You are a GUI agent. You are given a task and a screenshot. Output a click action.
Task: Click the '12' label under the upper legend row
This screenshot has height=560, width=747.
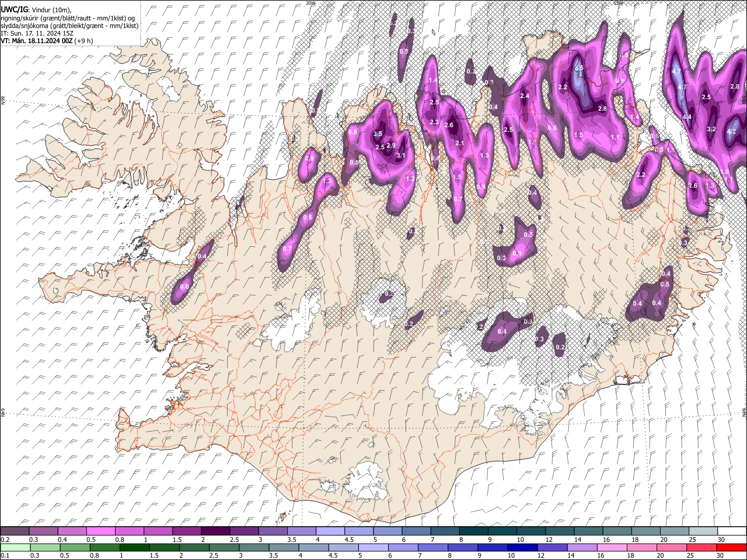[x=548, y=540]
